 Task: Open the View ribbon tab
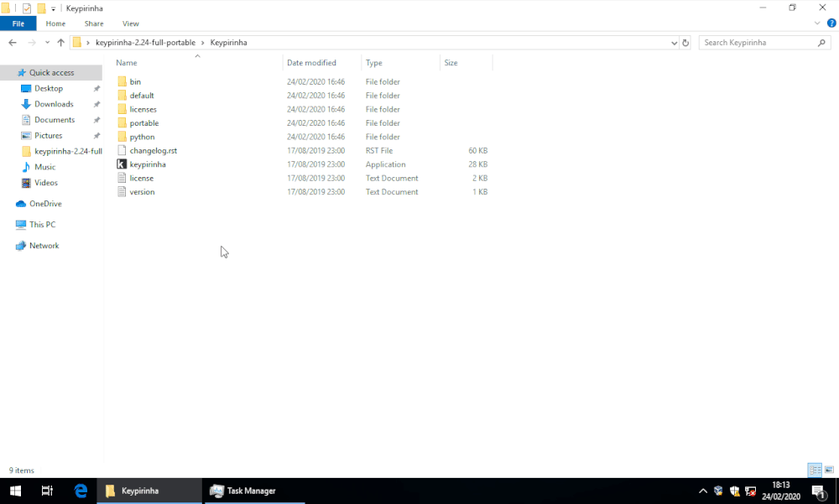click(x=131, y=23)
